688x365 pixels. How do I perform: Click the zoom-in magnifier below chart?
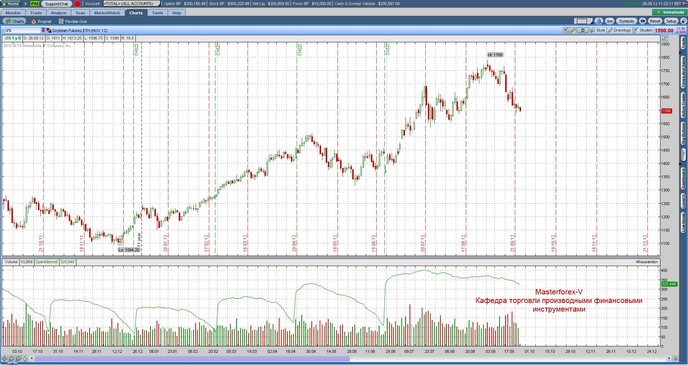[x=12, y=359]
